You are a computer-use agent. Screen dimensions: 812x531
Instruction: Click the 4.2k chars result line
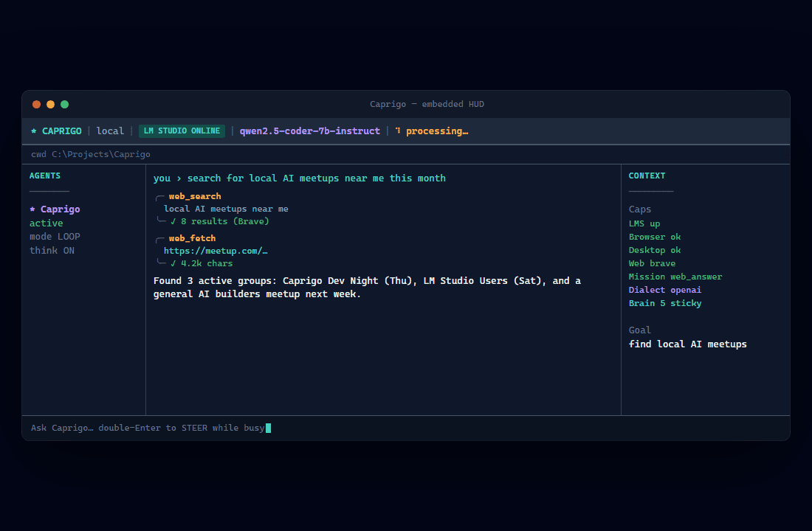[202, 263]
